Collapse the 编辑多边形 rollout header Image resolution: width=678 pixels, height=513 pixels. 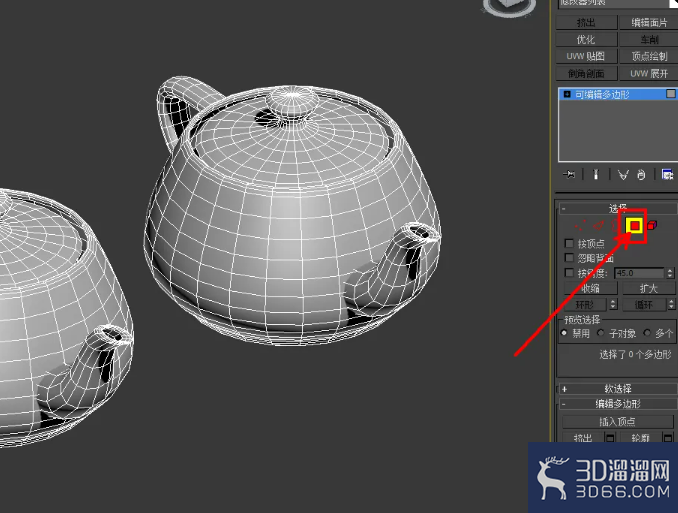[x=618, y=404]
